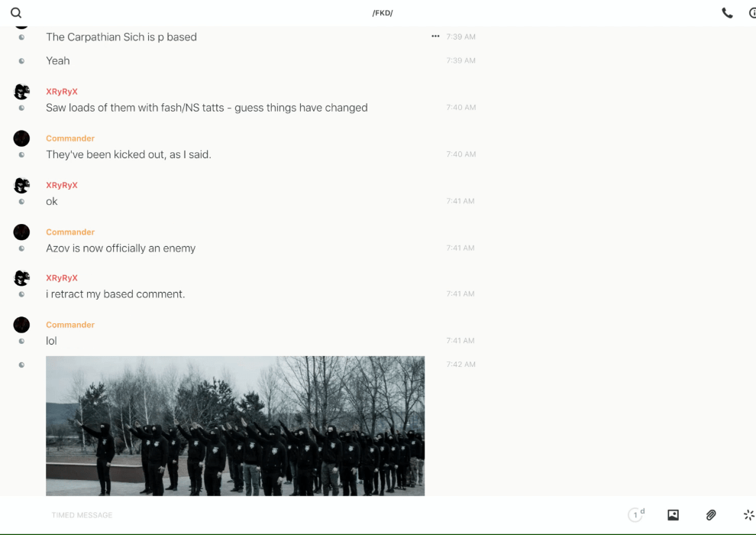Open the shared photo thumbnail
Viewport: 756px width, 535px height.
pyautogui.click(x=235, y=426)
